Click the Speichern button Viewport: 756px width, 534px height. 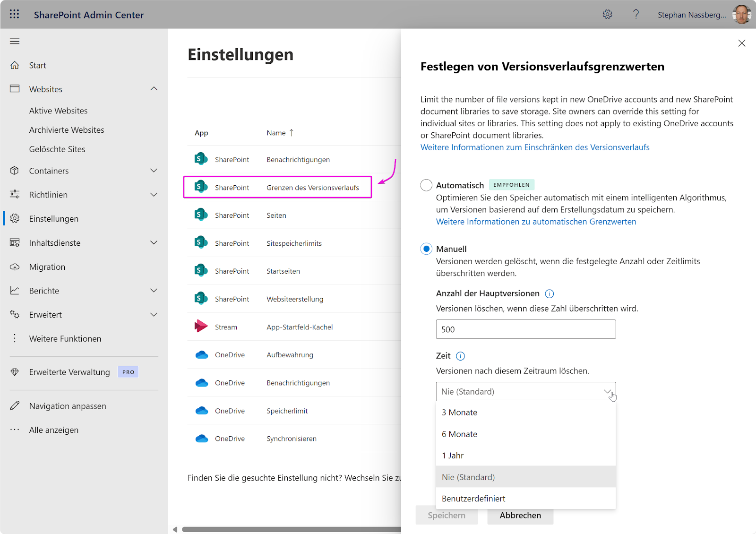(447, 515)
